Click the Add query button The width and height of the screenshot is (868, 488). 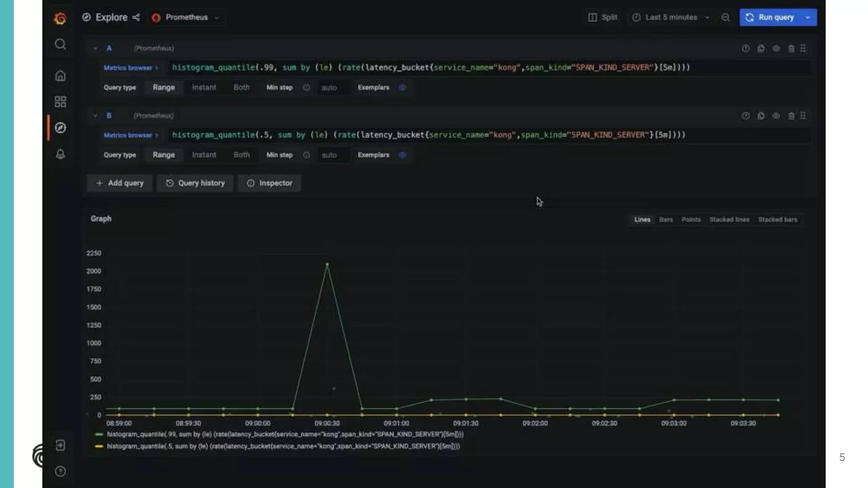point(120,183)
